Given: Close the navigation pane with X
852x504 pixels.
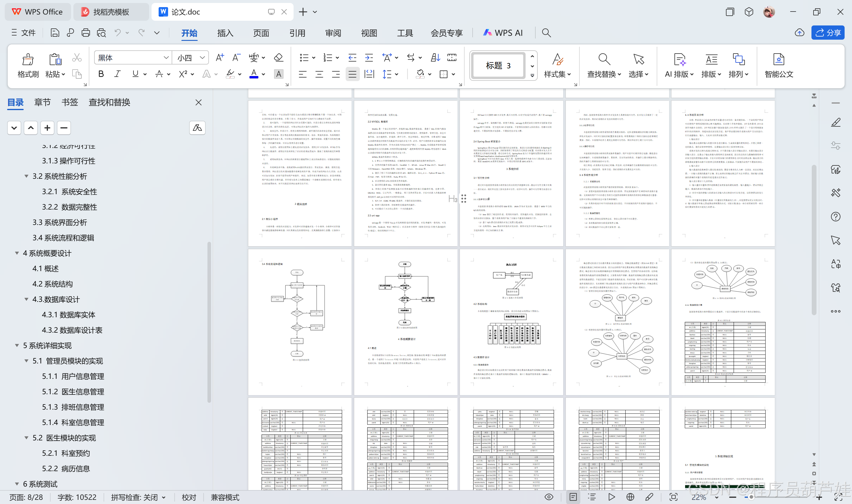Looking at the screenshot, I should click(x=199, y=102).
